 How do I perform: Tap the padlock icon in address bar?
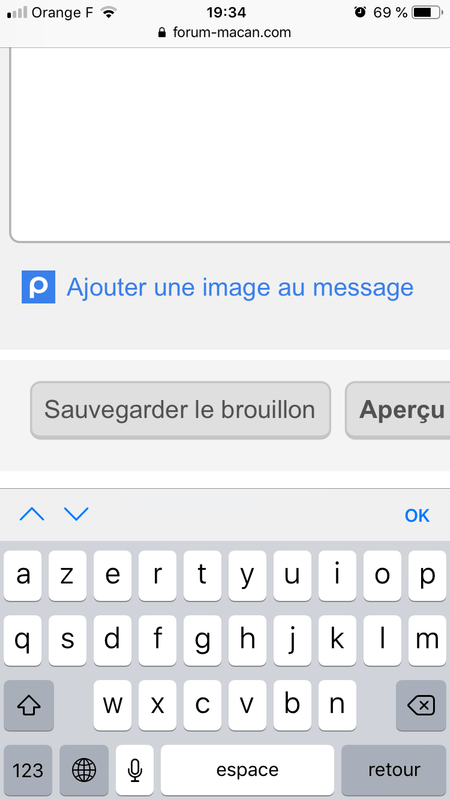tap(162, 33)
